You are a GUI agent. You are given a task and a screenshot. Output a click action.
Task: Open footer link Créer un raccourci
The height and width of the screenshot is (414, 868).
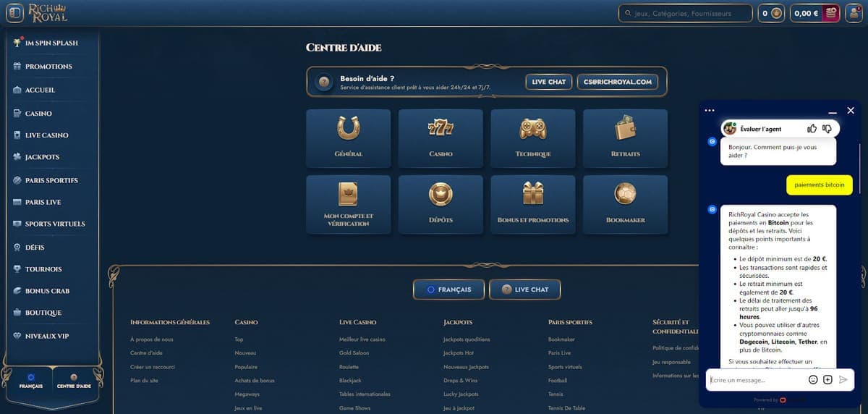pyautogui.click(x=153, y=367)
